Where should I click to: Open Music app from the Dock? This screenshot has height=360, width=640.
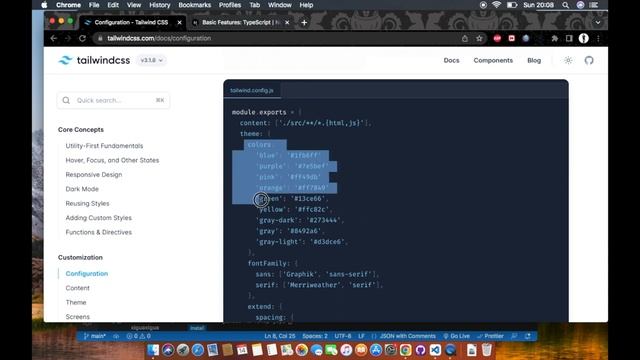click(346, 350)
